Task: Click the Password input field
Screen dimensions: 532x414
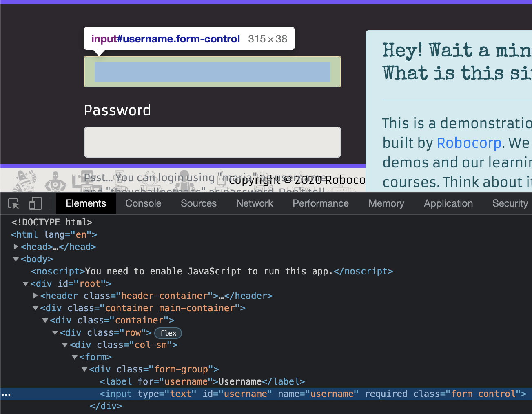Action: [213, 142]
